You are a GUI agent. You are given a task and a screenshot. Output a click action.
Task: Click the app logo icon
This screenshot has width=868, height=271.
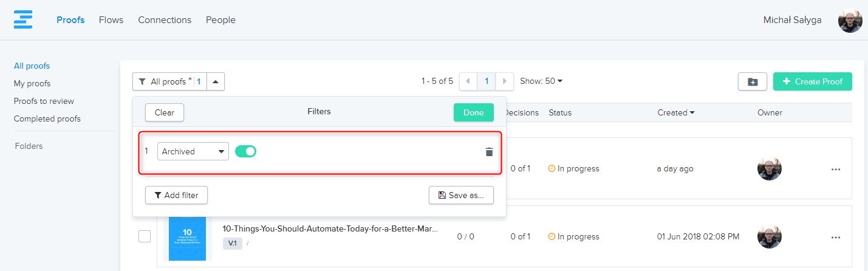23,20
